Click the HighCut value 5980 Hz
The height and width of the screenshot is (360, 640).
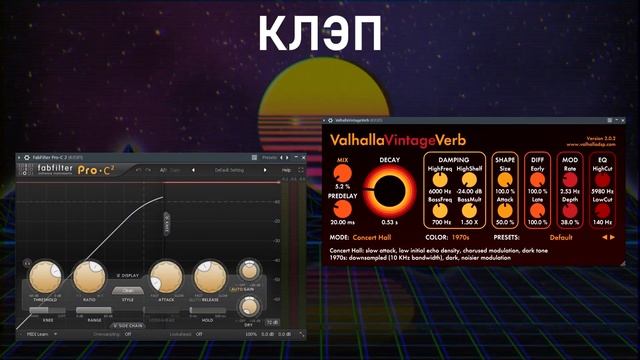tap(602, 191)
